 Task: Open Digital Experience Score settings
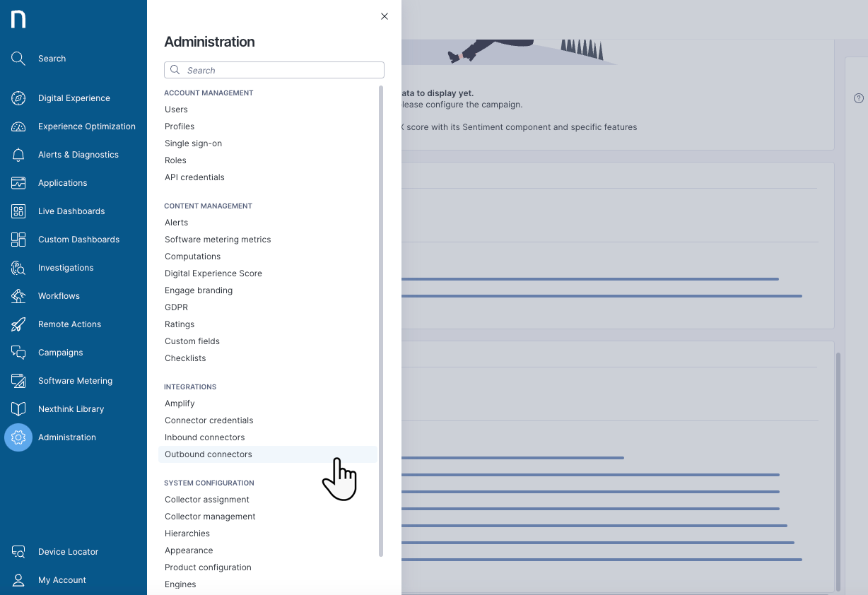(213, 273)
